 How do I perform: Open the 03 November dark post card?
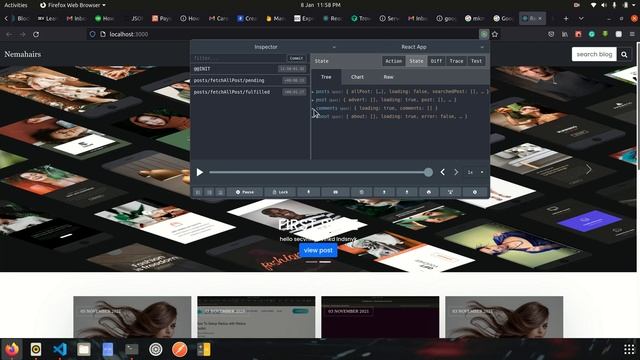(x=380, y=317)
